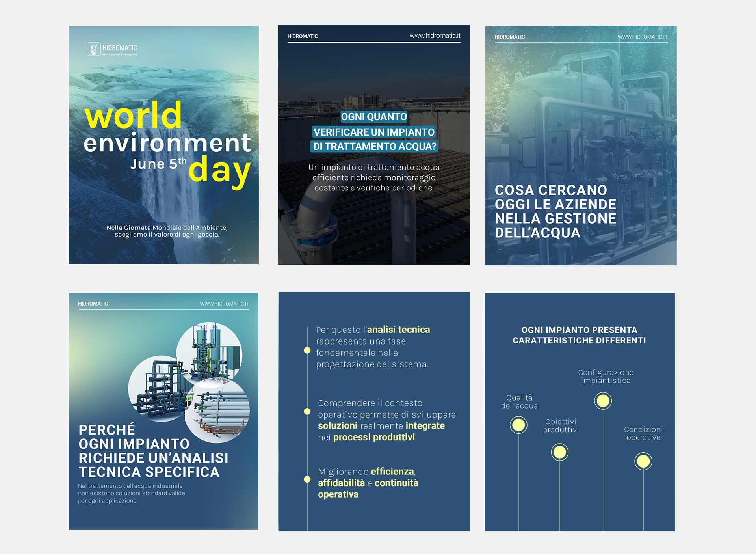Click the 'Configurazione impiantistica' label

[606, 376]
